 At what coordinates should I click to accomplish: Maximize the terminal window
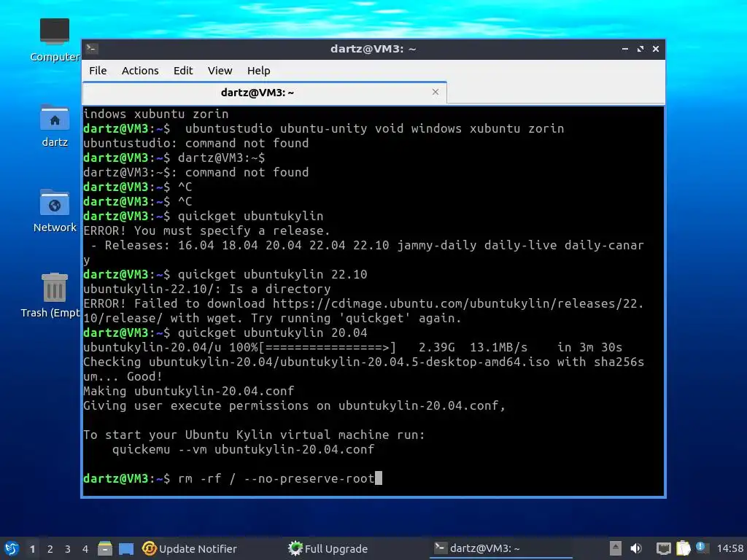click(640, 49)
